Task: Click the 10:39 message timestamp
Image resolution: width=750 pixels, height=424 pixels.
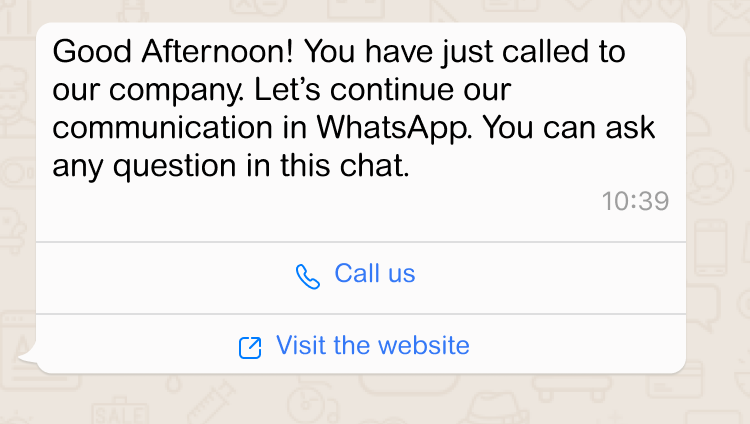Action: [635, 201]
